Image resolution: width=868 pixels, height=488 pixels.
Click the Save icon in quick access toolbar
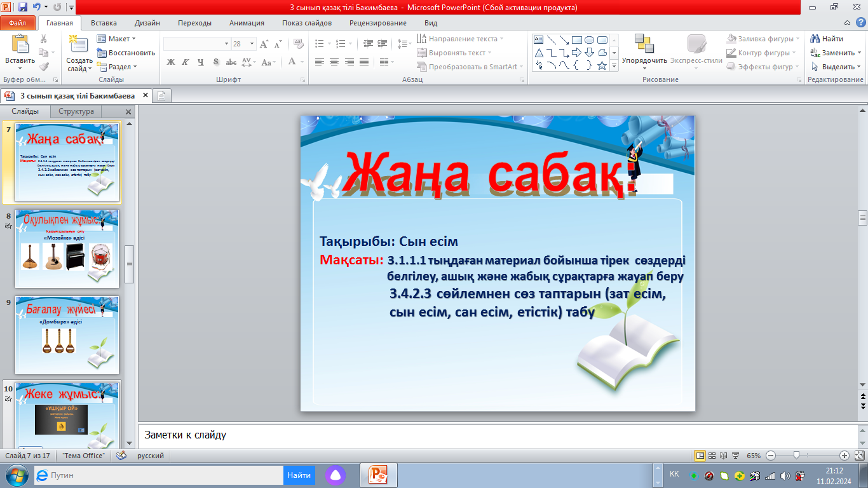(x=23, y=8)
